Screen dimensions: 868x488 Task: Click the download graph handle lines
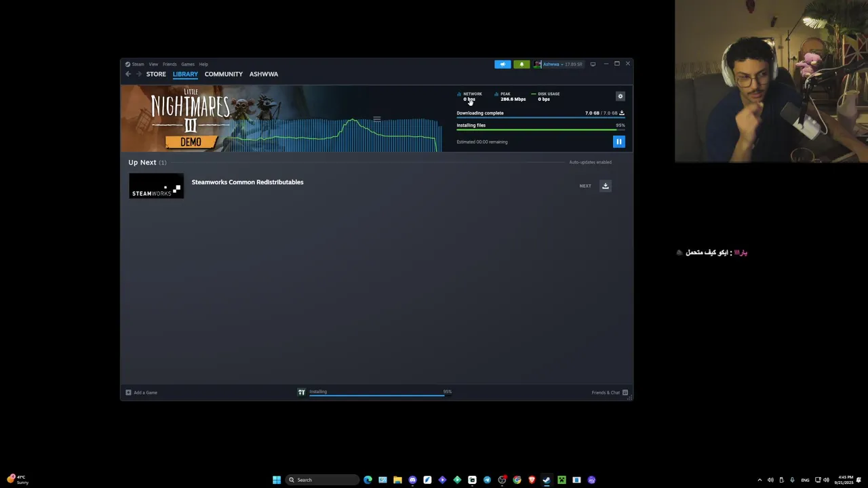coord(377,119)
